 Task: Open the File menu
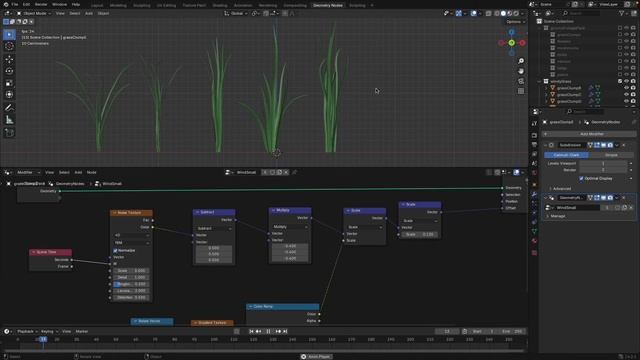(x=15, y=4)
